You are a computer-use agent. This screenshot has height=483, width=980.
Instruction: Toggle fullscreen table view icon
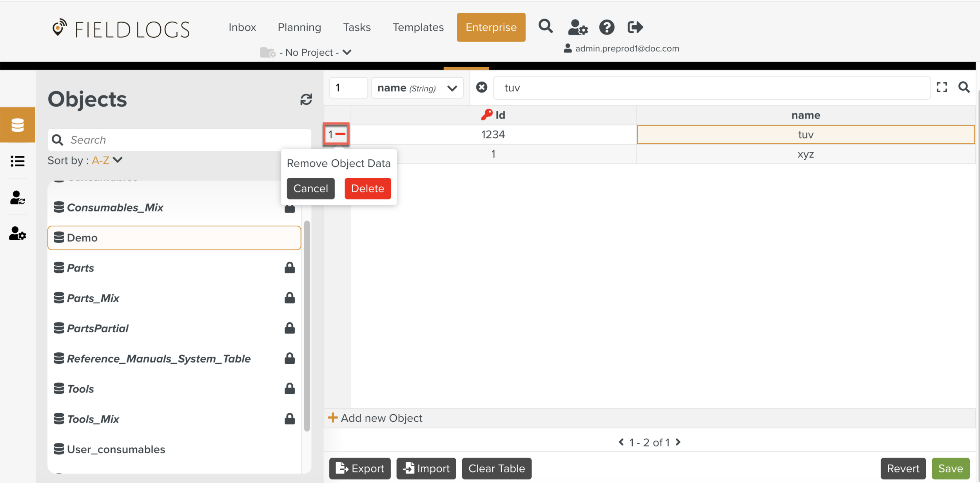click(942, 87)
